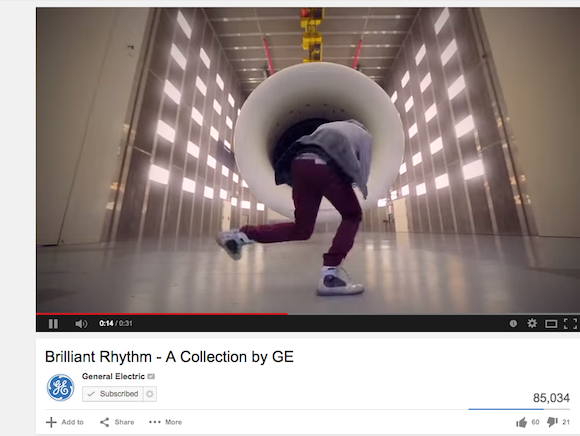Open subscription notification settings gear
This screenshot has width=580, height=436.
coord(150,394)
